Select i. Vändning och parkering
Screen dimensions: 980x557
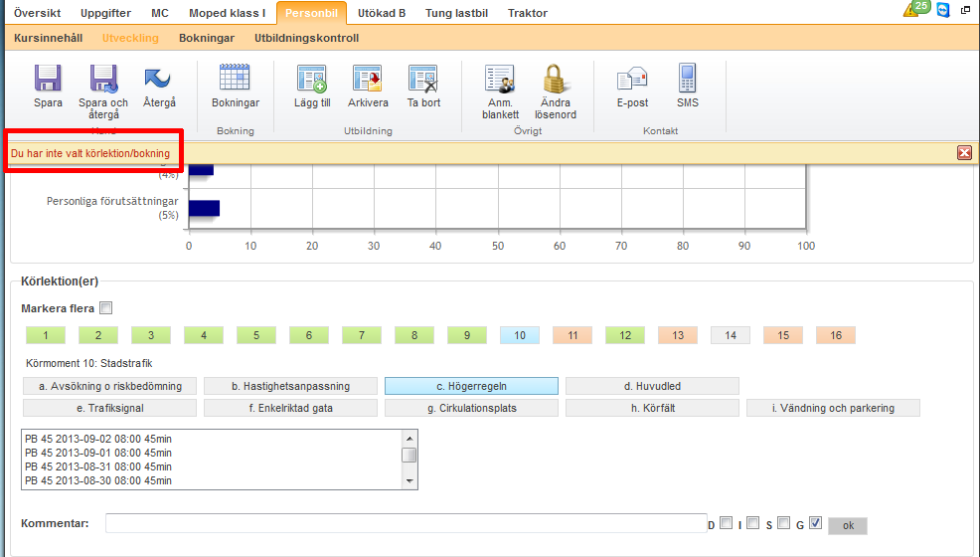tap(833, 408)
